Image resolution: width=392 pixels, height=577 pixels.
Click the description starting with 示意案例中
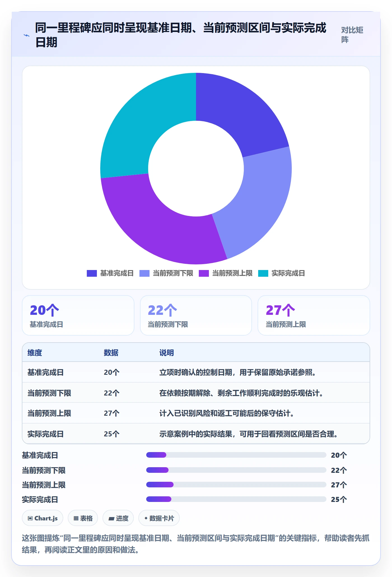click(x=249, y=434)
